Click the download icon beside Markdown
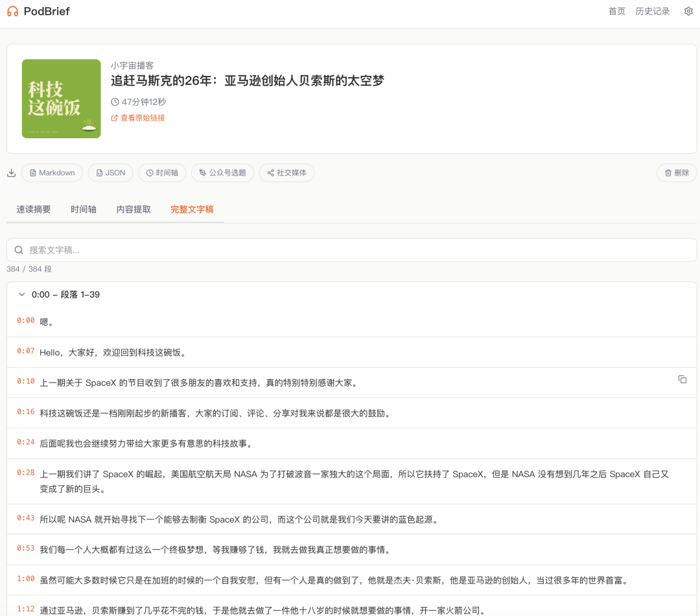This screenshot has width=700, height=616. 12,173
